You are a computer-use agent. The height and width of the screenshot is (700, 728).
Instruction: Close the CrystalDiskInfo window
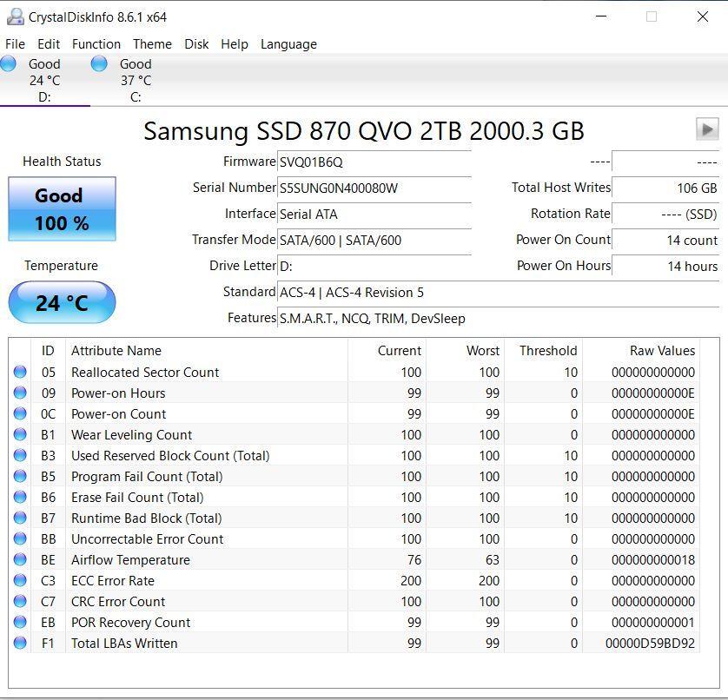tap(703, 17)
